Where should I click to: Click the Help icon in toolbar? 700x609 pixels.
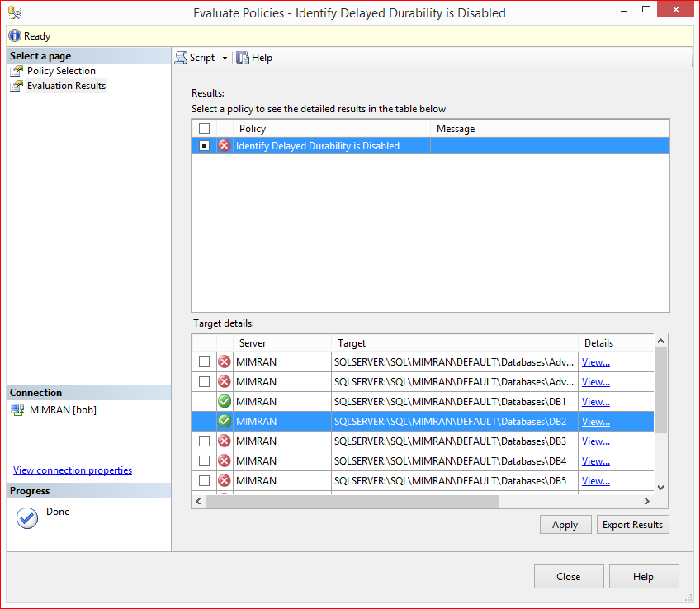[x=243, y=58]
